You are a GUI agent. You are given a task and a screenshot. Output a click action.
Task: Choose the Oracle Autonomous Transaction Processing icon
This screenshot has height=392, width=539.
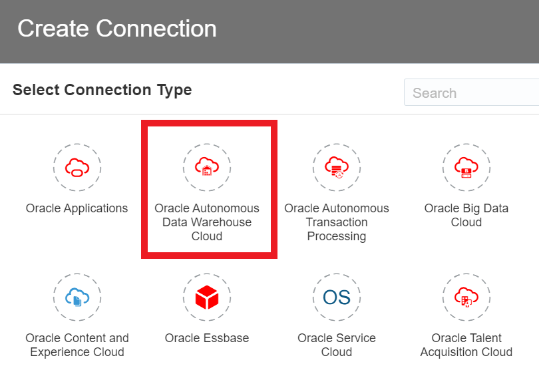pos(337,166)
